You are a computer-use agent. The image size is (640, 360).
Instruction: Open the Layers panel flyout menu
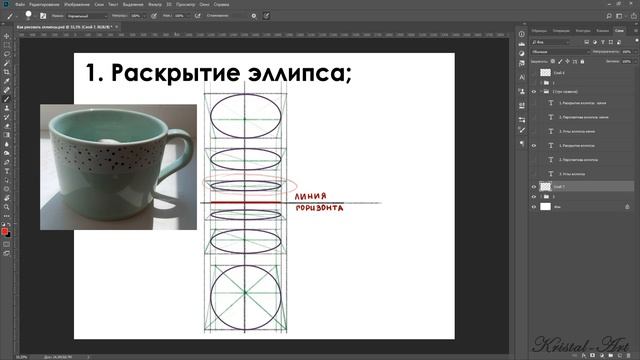click(636, 31)
